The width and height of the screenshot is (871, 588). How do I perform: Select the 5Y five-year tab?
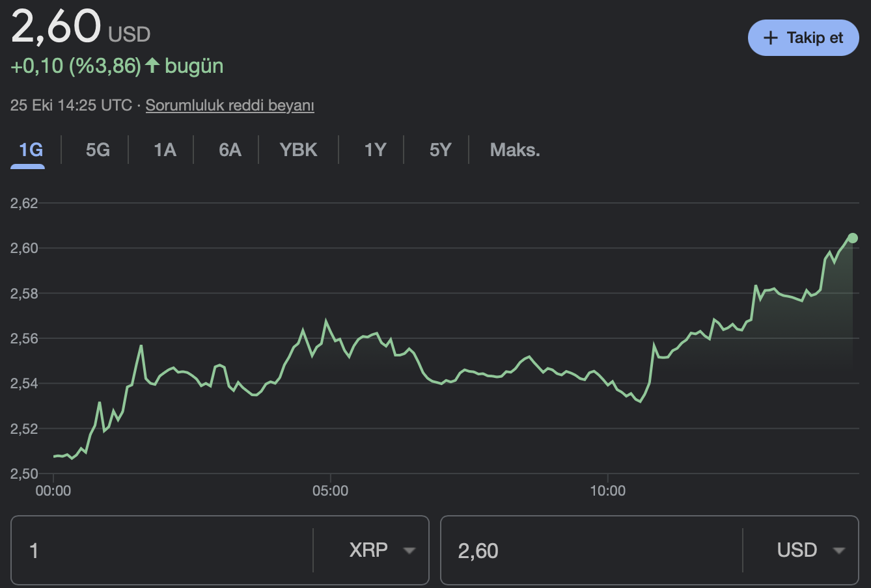click(x=440, y=150)
